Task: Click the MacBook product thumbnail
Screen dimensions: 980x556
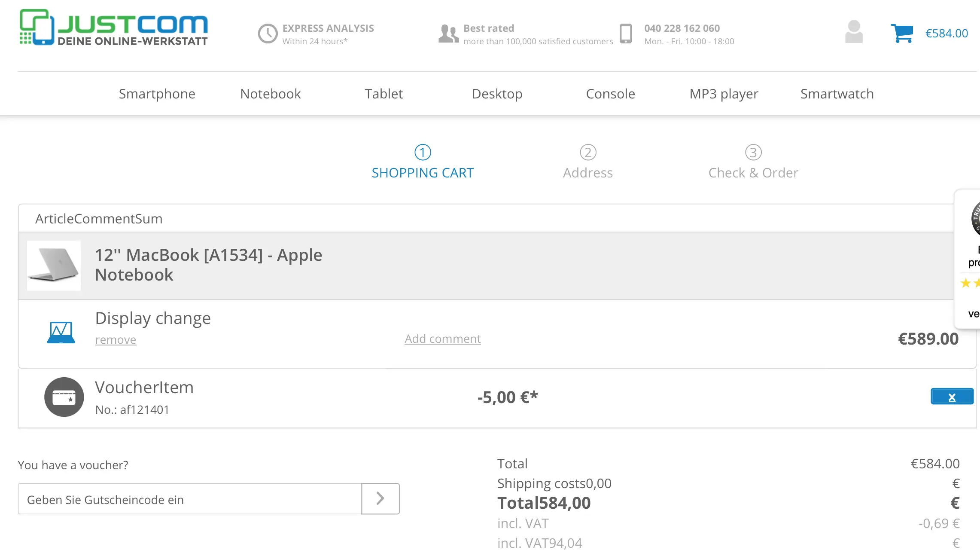Action: click(54, 266)
